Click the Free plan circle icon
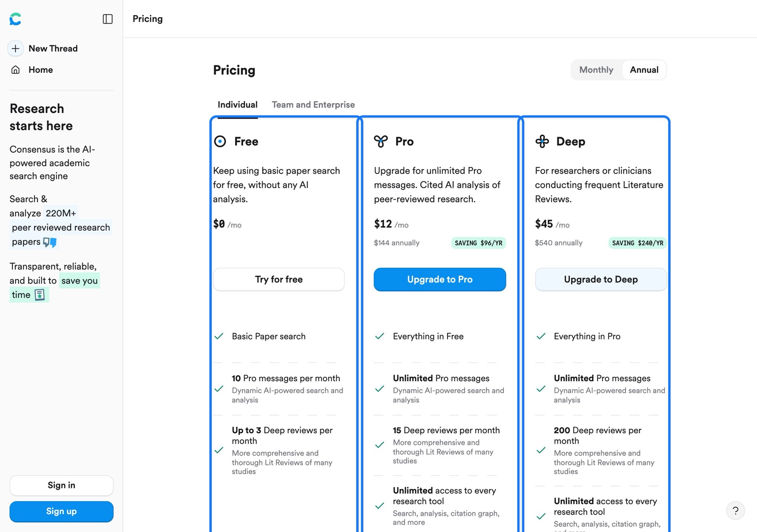 tap(220, 141)
